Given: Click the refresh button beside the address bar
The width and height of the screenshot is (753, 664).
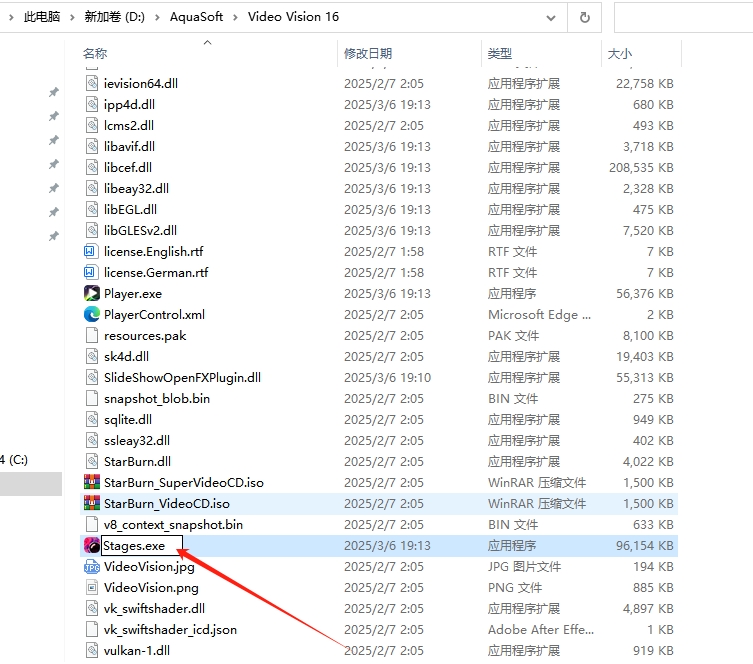Looking at the screenshot, I should (584, 18).
